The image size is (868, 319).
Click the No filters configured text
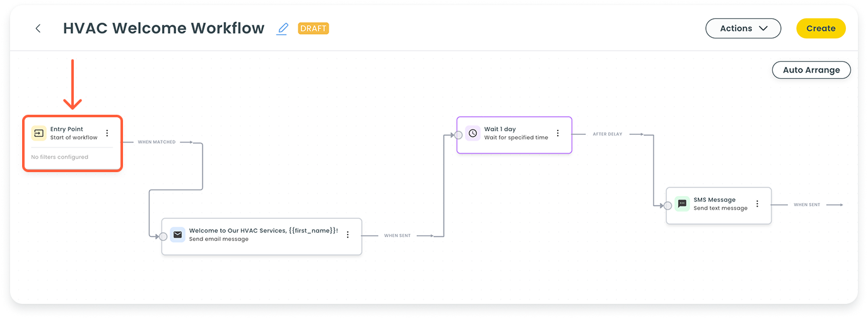(60, 157)
